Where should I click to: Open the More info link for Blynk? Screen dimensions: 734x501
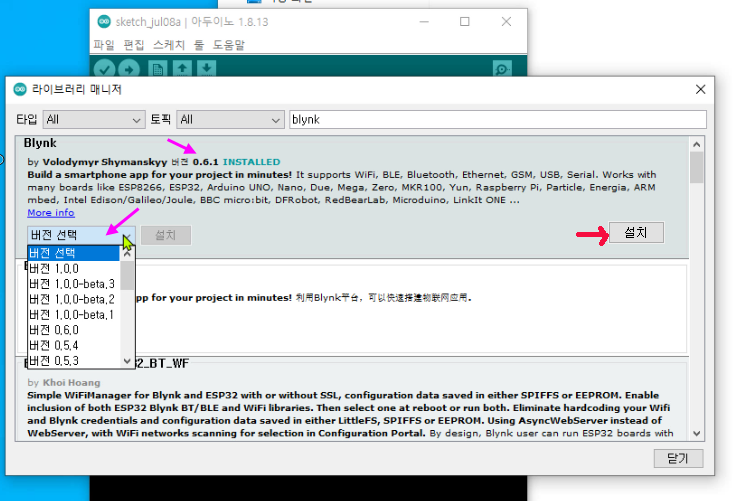[x=51, y=213]
